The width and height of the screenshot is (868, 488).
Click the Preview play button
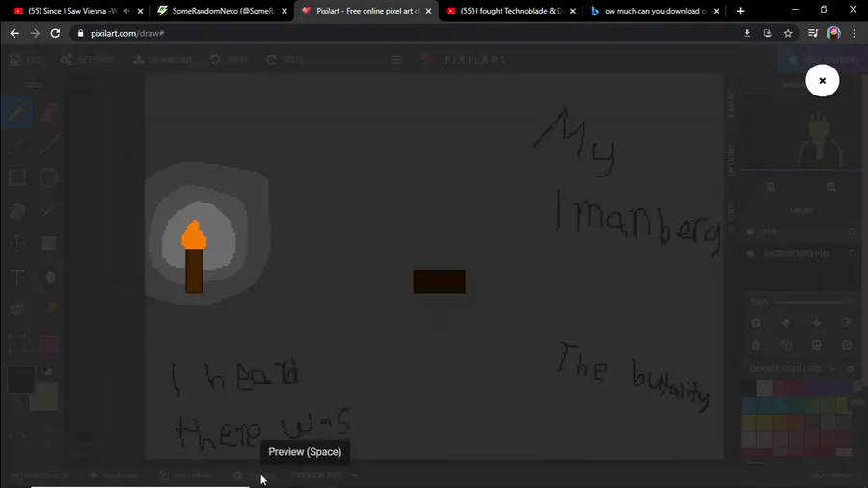tap(254, 475)
